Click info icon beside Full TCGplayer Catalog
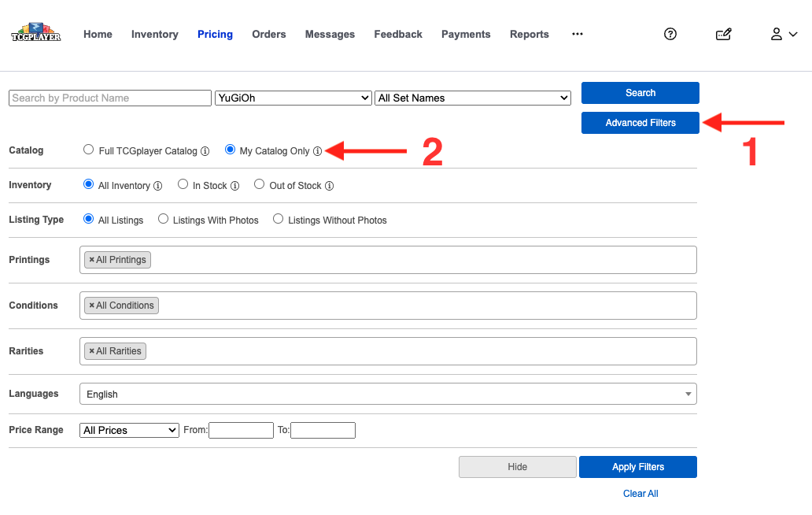Viewport: 812px width, 515px height. [x=205, y=151]
